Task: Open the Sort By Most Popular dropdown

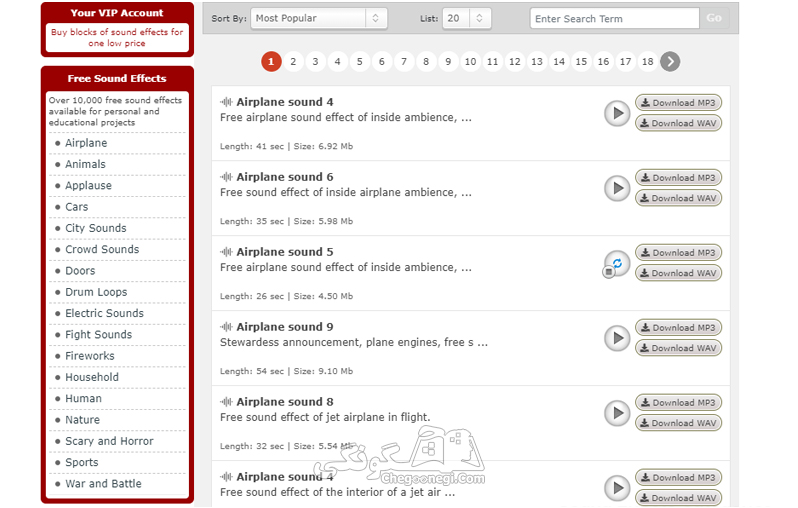Action: tap(319, 18)
